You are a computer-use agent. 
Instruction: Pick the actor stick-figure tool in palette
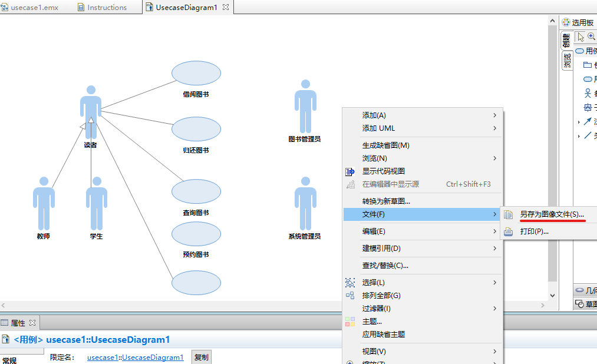[587, 93]
